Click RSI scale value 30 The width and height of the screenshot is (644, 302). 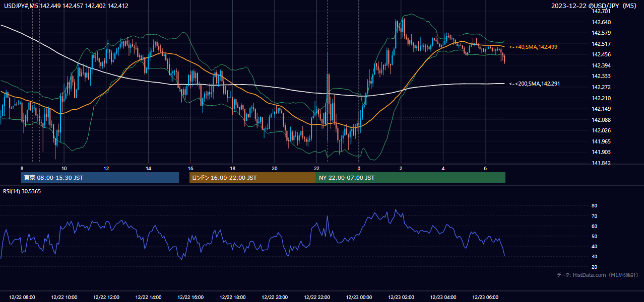594,256
